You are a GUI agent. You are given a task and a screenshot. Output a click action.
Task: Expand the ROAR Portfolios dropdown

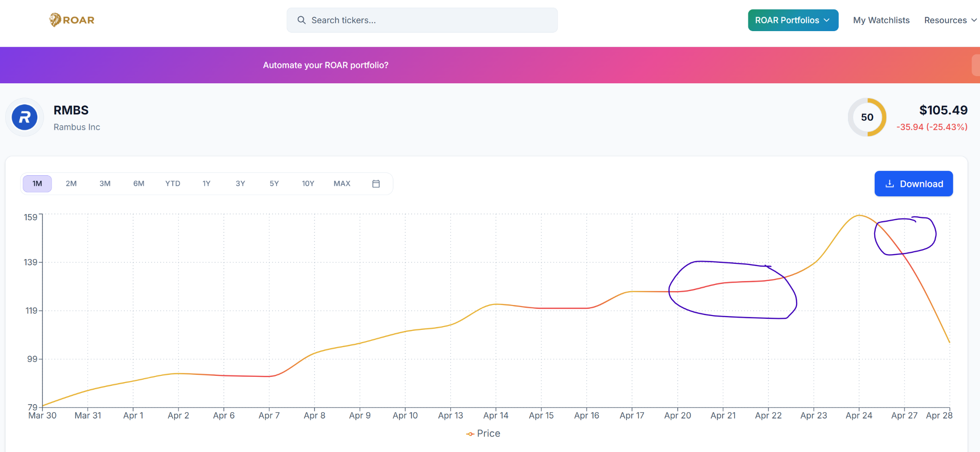point(792,20)
